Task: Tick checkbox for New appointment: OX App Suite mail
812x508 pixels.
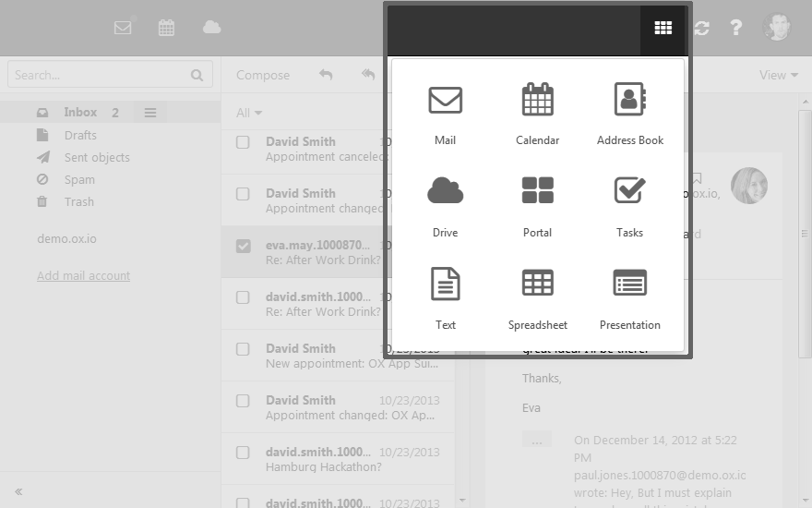Action: [x=243, y=349]
